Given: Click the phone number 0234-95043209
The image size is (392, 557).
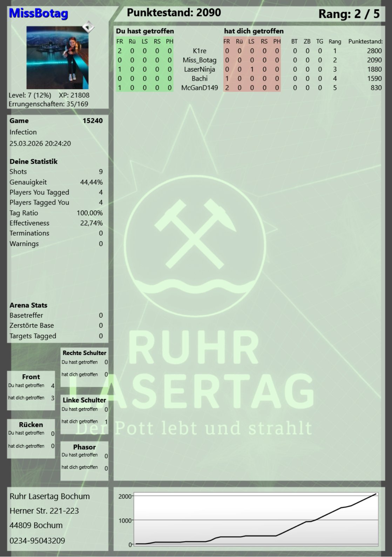Looking at the screenshot, I should coord(37,541).
